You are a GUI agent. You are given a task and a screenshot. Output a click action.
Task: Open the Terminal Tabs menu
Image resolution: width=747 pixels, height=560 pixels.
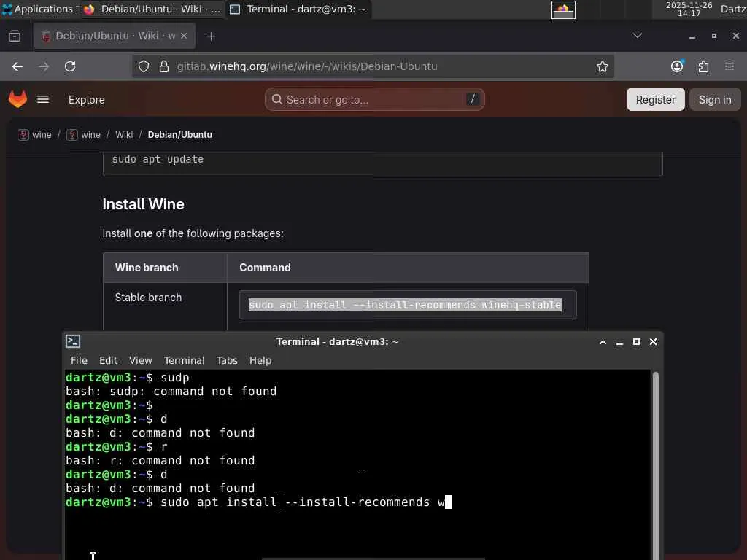click(x=227, y=360)
